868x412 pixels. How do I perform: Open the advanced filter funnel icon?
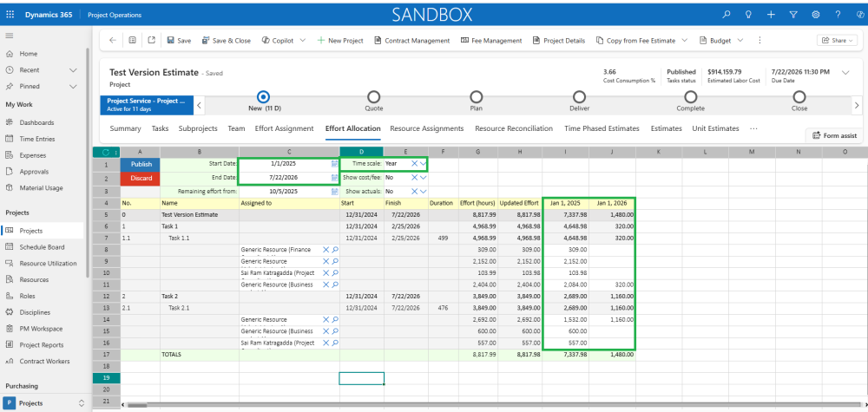tap(793, 15)
